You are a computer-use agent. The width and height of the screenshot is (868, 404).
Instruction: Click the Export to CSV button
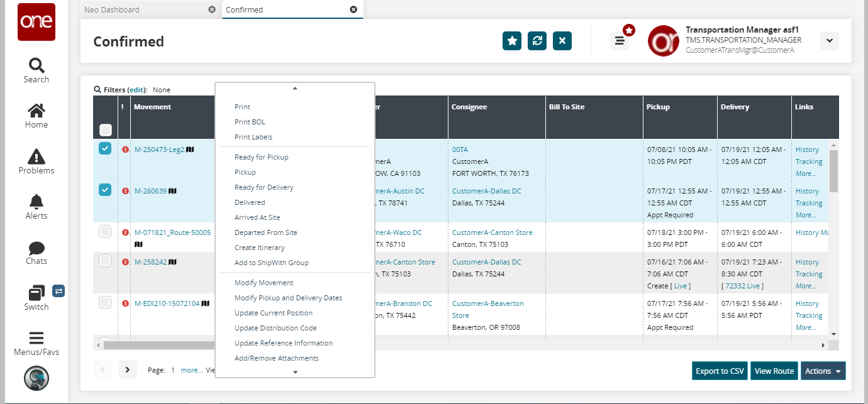click(720, 371)
